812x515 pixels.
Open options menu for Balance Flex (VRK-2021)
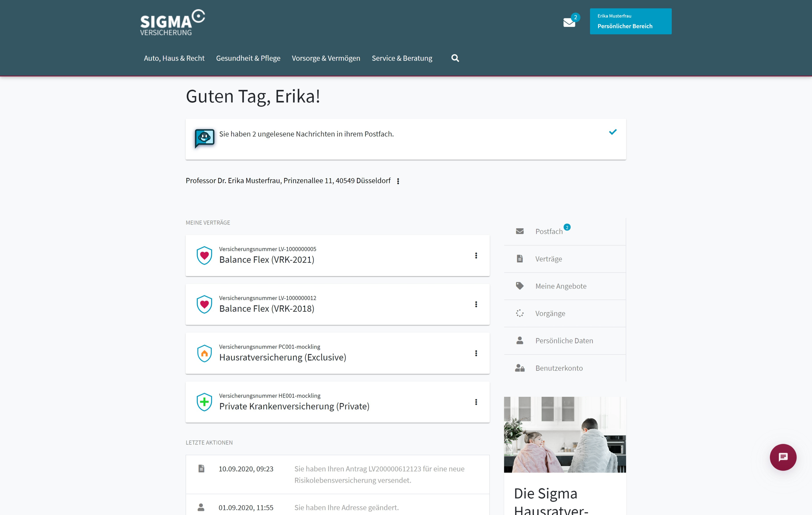(x=476, y=255)
